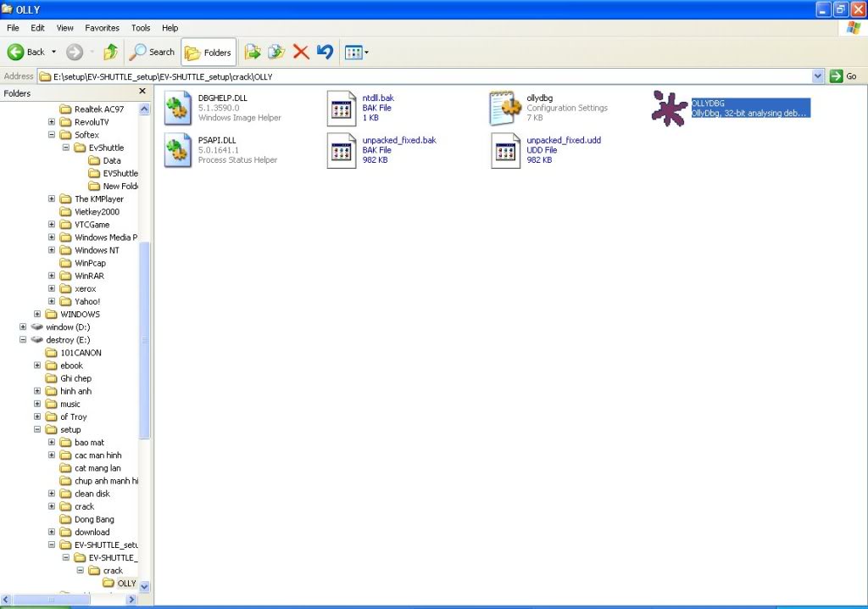This screenshot has width=868, height=609.
Task: Select the VTCGame folder icon
Action: pos(66,225)
